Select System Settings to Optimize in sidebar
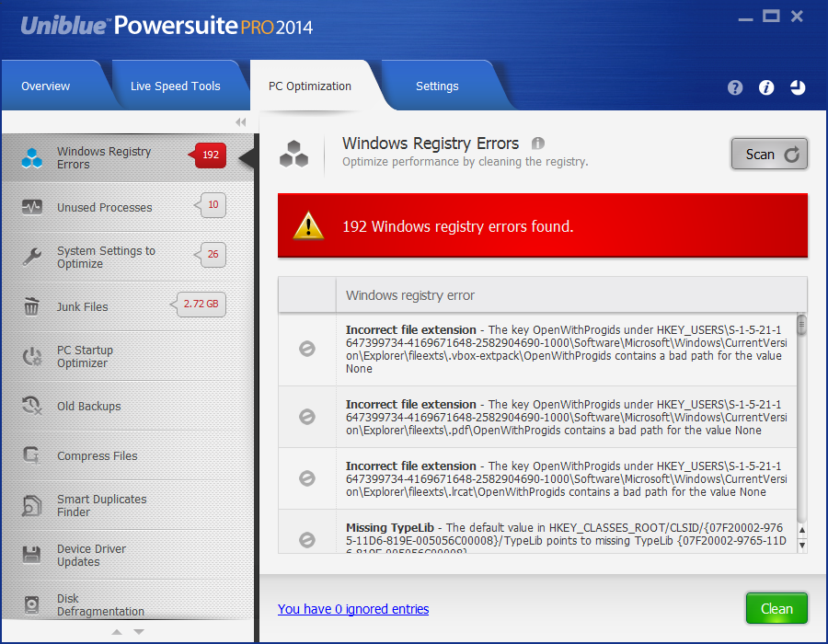The height and width of the screenshot is (644, 828). pyautogui.click(x=128, y=257)
